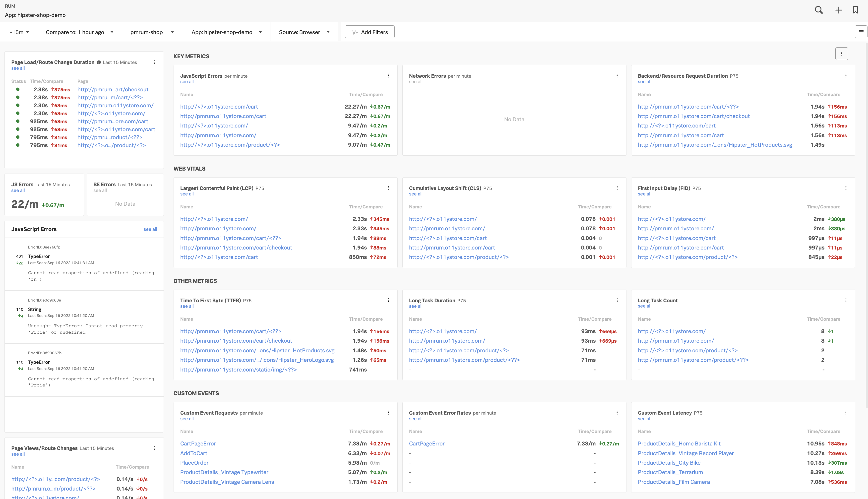Open kebab menu on JavaScript Errors per-minute card
The image size is (868, 499).
coord(388,76)
